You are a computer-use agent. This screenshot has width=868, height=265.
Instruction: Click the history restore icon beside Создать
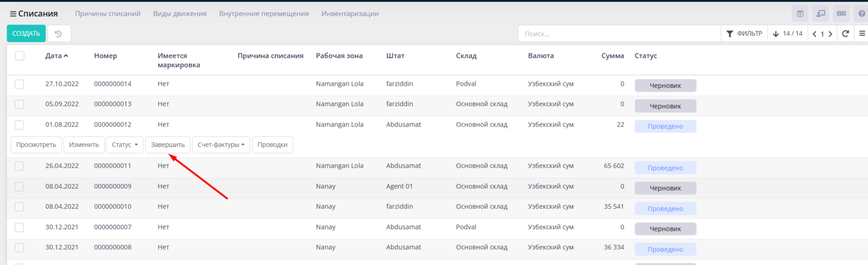(59, 34)
